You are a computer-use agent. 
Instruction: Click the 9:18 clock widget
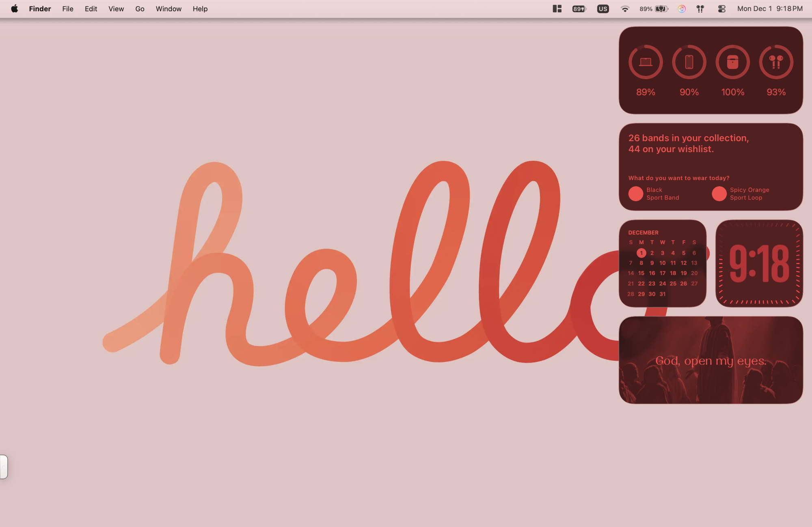tap(759, 263)
